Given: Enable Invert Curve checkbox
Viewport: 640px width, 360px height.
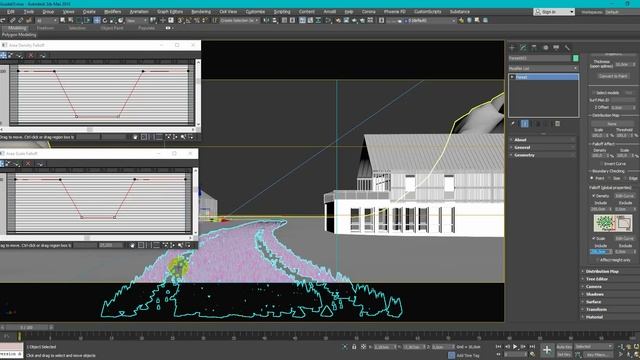Looking at the screenshot, I should (x=601, y=164).
